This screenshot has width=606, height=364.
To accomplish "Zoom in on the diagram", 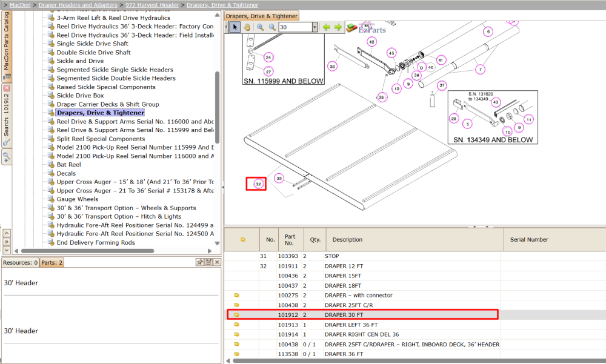I will 260,27.
